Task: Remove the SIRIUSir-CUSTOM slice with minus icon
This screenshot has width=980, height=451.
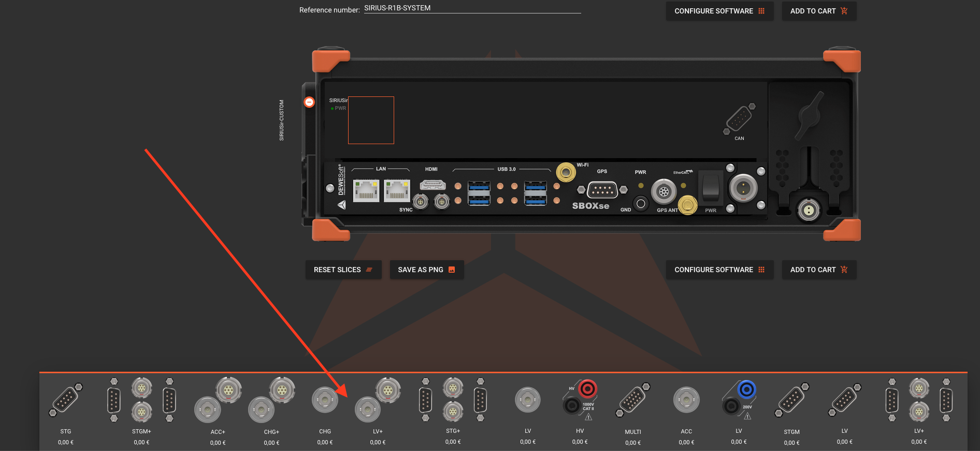Action: pyautogui.click(x=309, y=102)
